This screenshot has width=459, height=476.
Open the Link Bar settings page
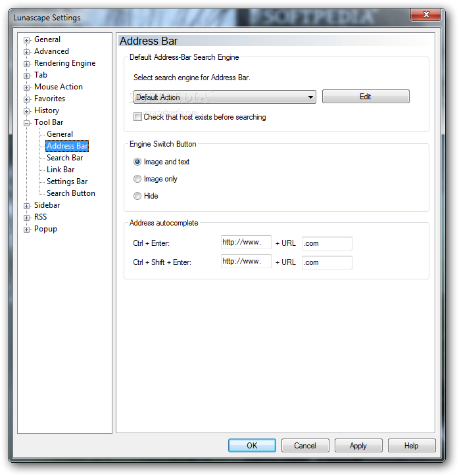(60, 170)
